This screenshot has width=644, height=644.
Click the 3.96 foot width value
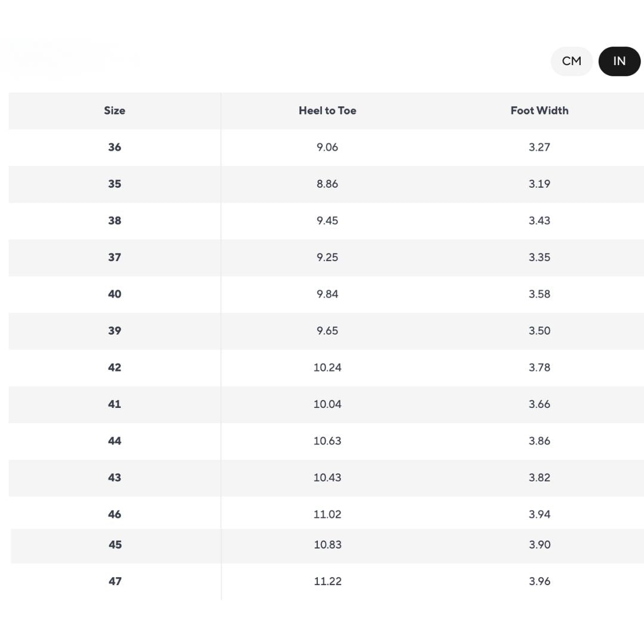tap(539, 581)
